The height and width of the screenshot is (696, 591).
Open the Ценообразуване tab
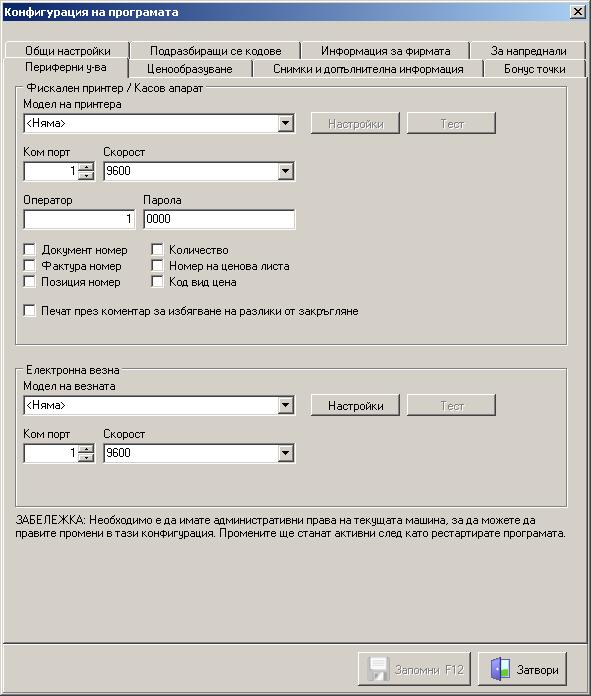[x=190, y=69]
